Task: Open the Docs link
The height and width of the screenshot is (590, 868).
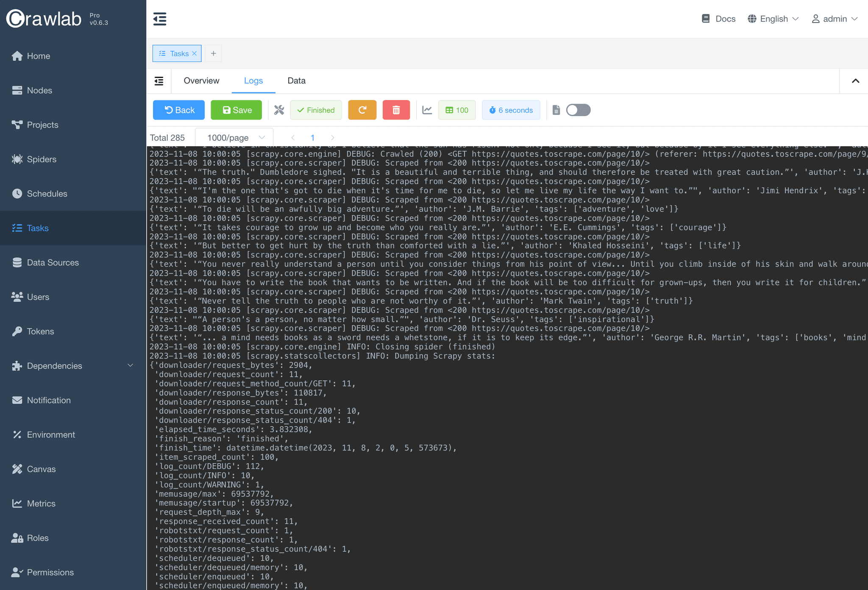Action: 718,19
